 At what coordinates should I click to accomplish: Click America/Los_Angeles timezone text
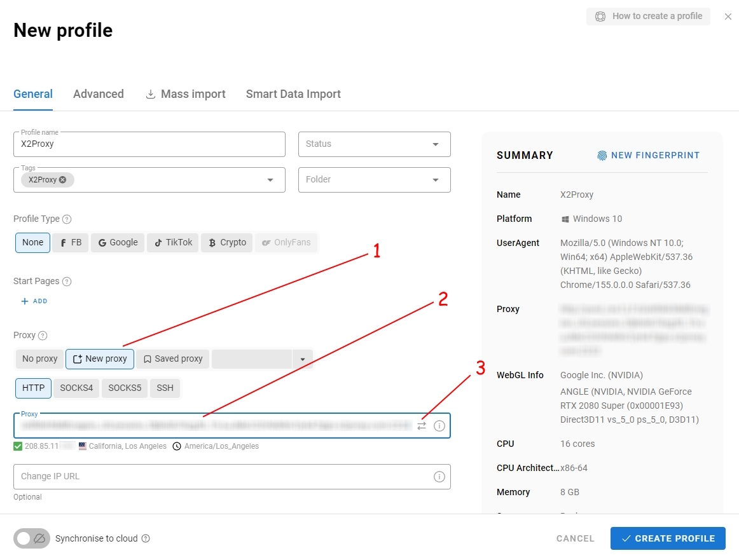(x=221, y=446)
